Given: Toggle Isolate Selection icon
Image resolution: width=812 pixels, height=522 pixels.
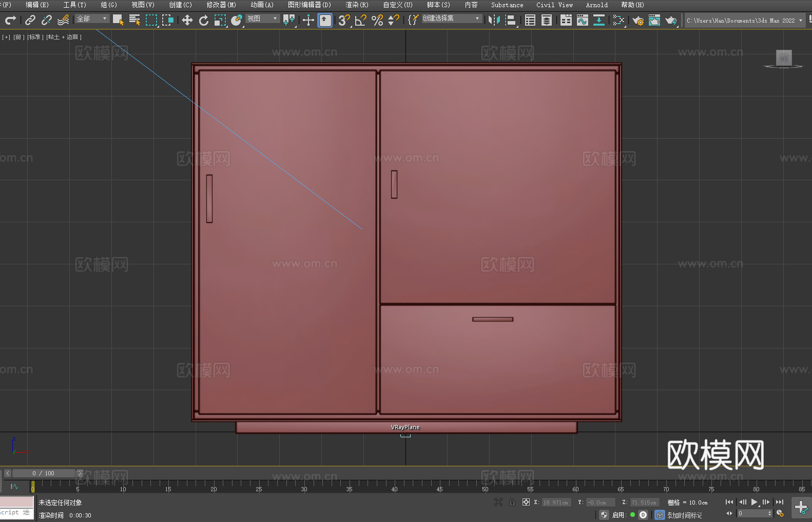Looking at the screenshot, I should [x=498, y=502].
